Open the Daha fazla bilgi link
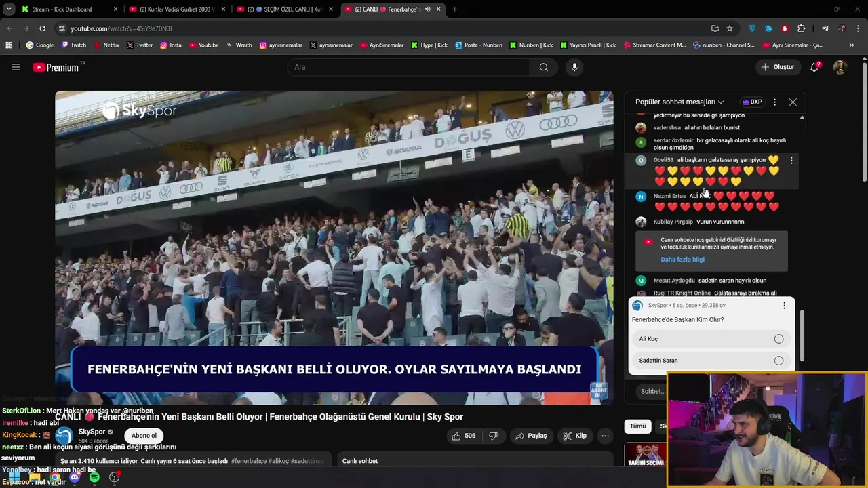 point(682,260)
